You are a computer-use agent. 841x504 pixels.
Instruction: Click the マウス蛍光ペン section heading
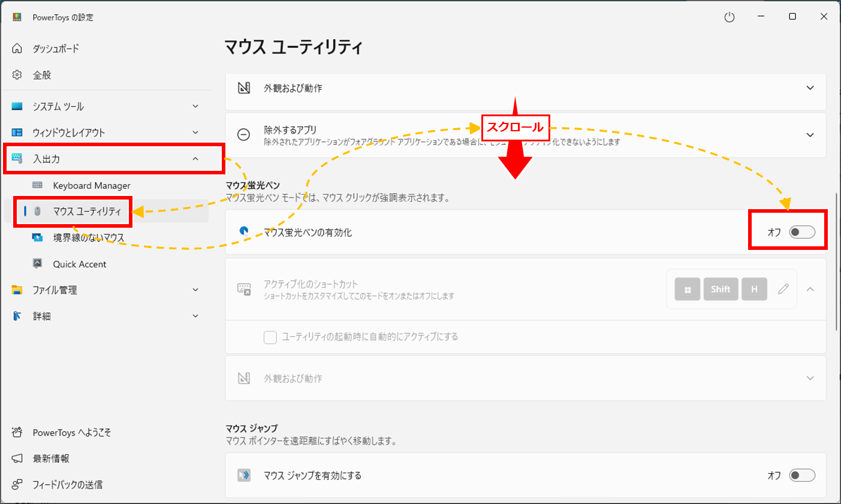tap(253, 185)
